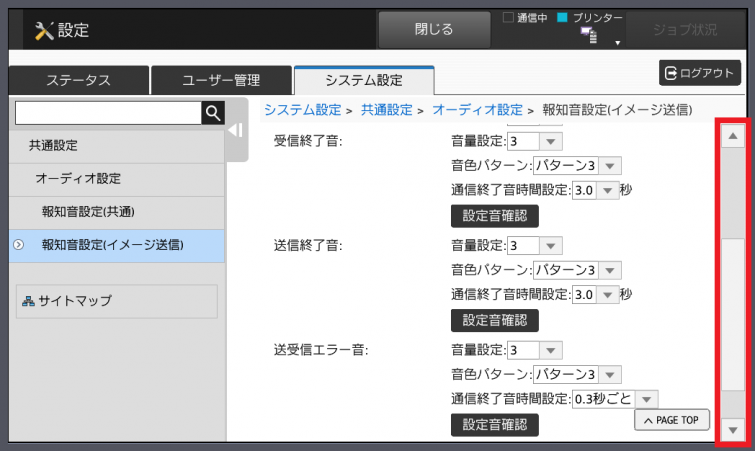Click the scrollbar down arrow
Viewport: 755px width, 451px height.
click(733, 430)
